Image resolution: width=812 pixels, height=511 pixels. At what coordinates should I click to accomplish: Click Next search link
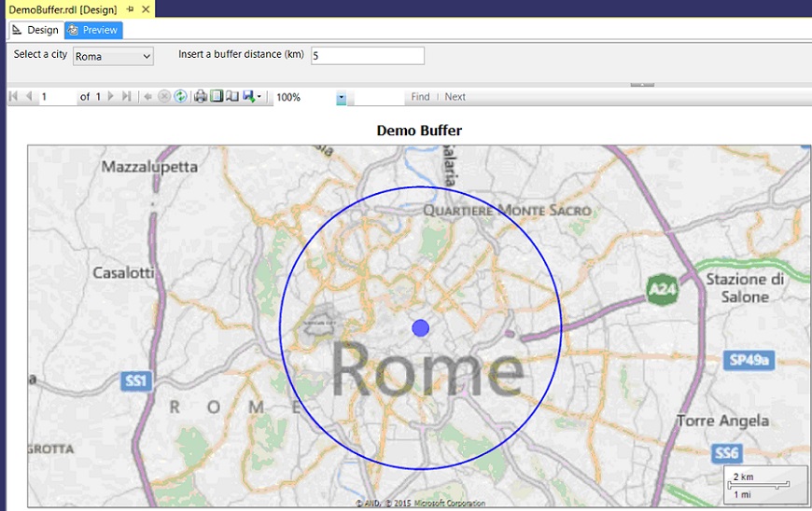[455, 97]
